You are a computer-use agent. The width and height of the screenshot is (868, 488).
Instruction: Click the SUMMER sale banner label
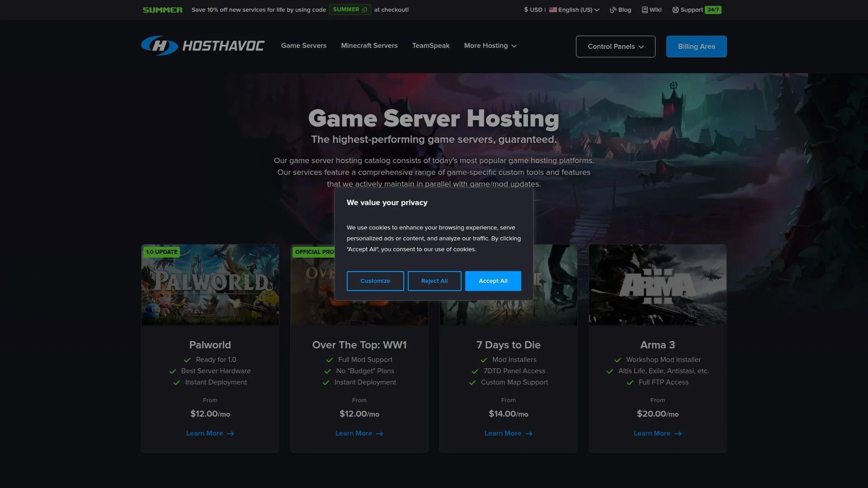tap(163, 10)
